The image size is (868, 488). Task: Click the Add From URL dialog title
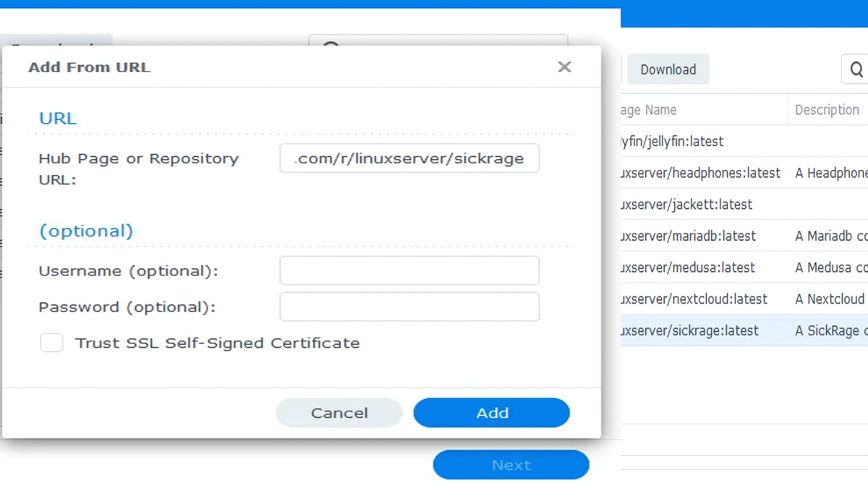pyautogui.click(x=89, y=67)
